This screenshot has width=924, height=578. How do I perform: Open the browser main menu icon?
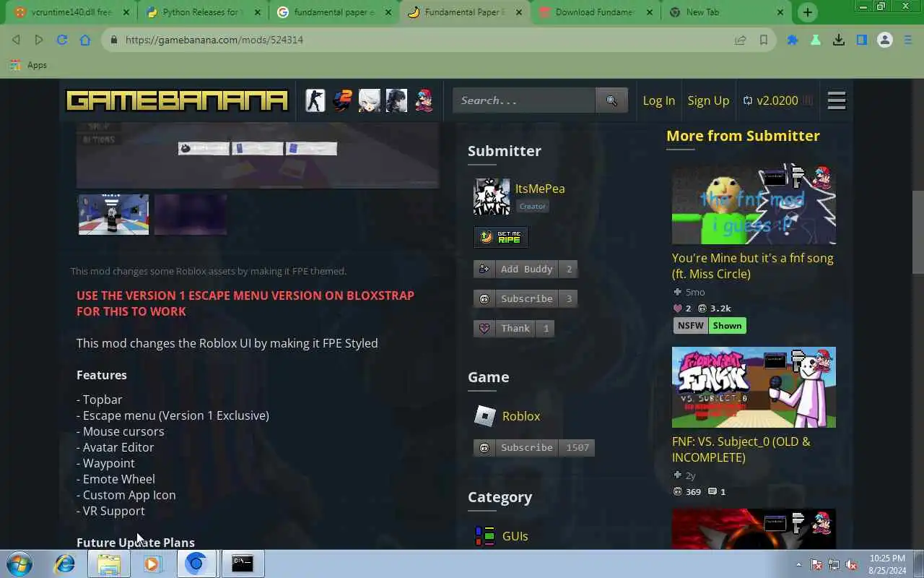tap(908, 40)
